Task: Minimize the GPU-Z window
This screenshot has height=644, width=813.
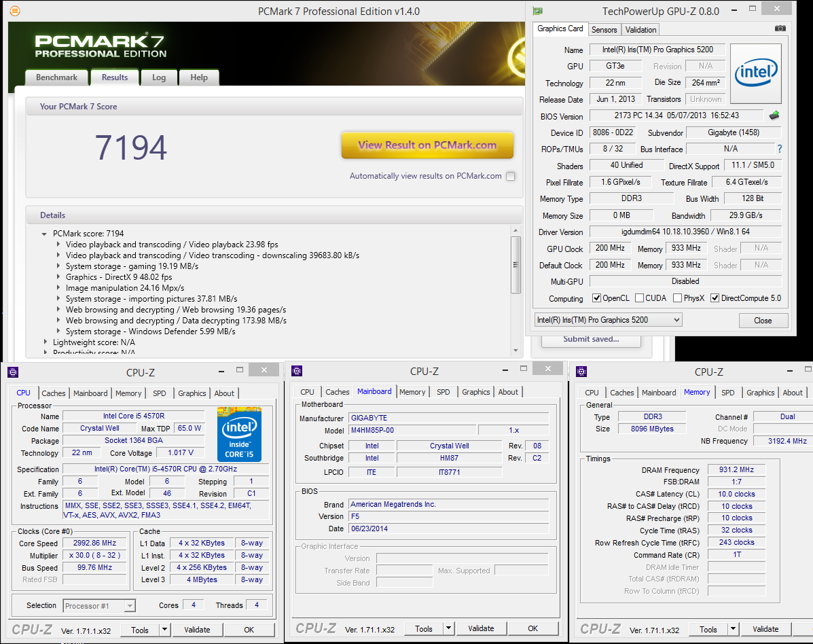Action: coord(734,10)
